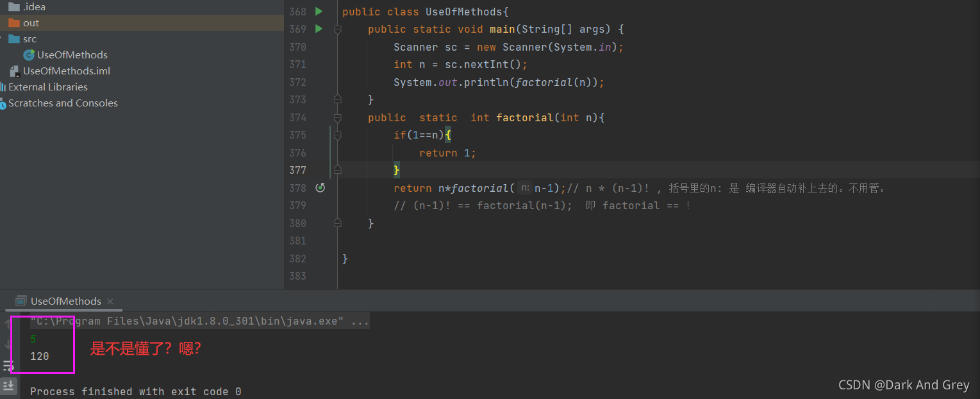Screen dimensions: 980x399
Task: Click the External Libraries icon
Action: [3, 87]
